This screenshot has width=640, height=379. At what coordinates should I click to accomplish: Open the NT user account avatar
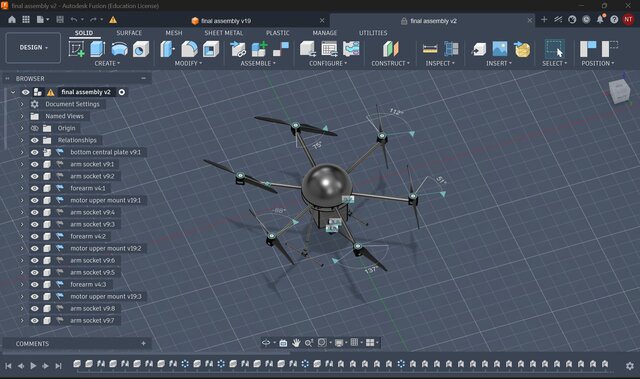pyautogui.click(x=628, y=20)
